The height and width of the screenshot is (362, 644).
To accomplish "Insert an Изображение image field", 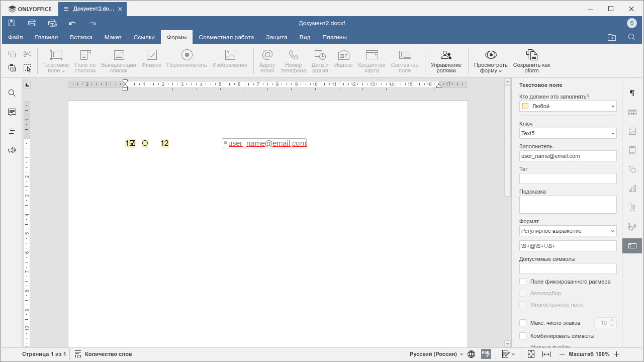I will [x=230, y=59].
